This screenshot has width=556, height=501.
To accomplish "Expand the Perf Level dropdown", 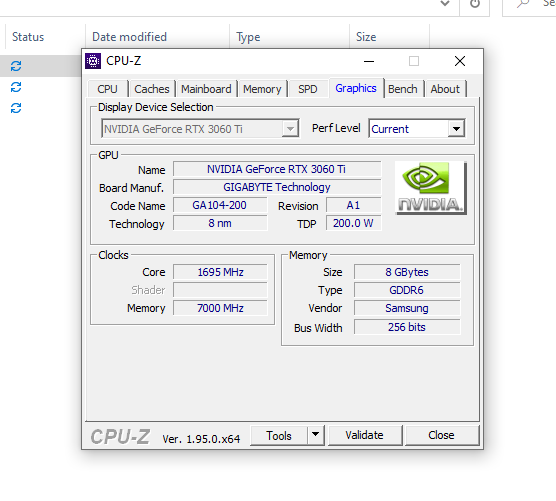I will tap(456, 128).
